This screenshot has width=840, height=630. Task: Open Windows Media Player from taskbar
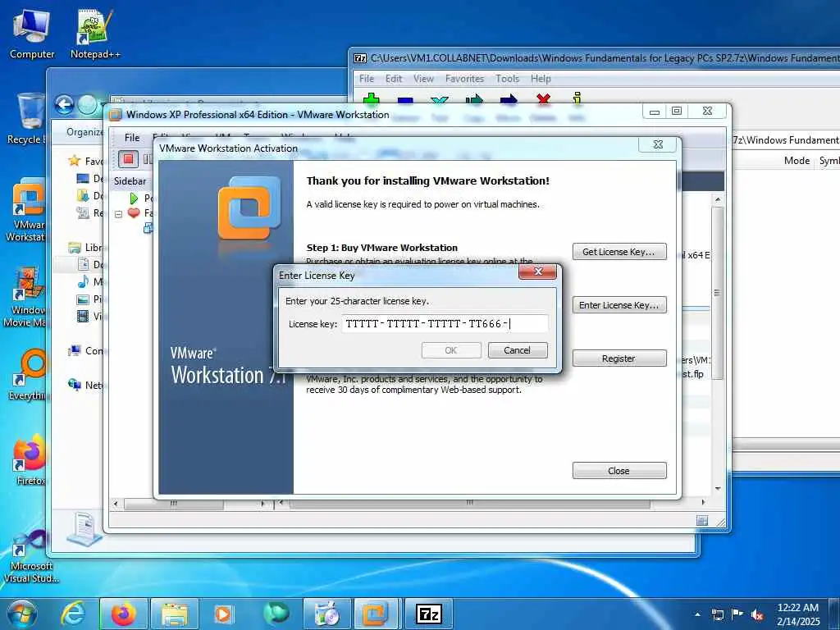(x=223, y=614)
